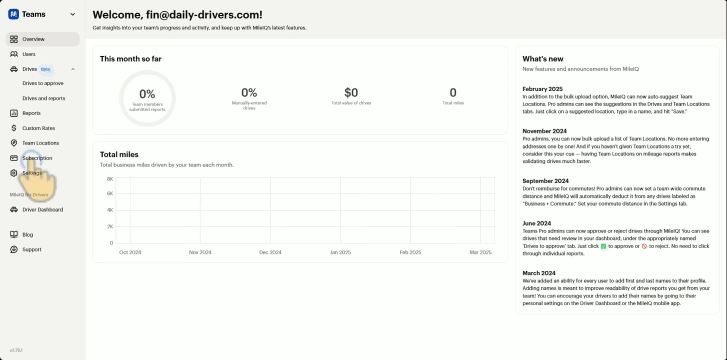Click the MileIQ for Drivers section label
The width and height of the screenshot is (727, 360).
click(x=29, y=195)
